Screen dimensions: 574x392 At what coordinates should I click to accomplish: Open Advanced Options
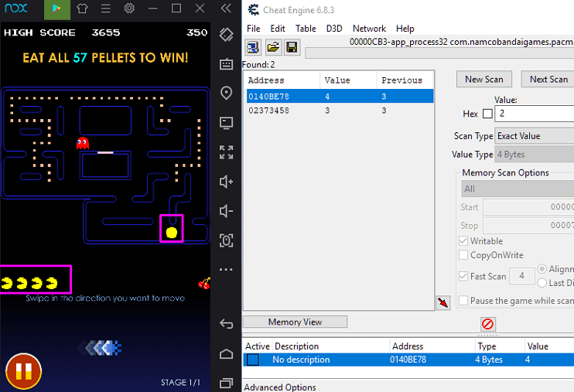pyautogui.click(x=280, y=387)
